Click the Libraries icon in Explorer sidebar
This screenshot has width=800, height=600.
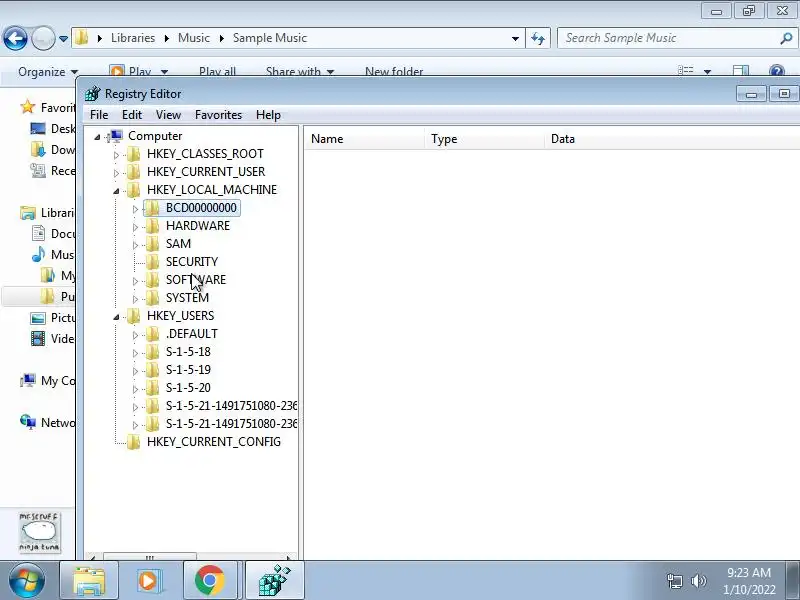click(x=28, y=213)
